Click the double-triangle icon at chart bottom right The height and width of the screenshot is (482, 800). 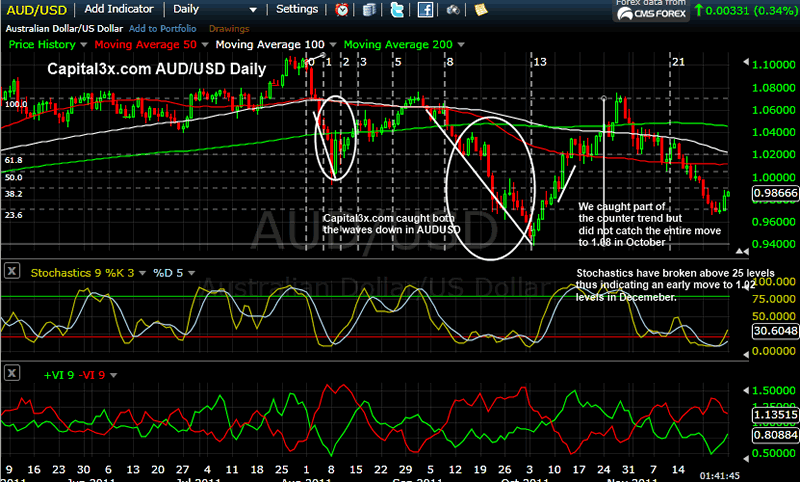pos(742,251)
